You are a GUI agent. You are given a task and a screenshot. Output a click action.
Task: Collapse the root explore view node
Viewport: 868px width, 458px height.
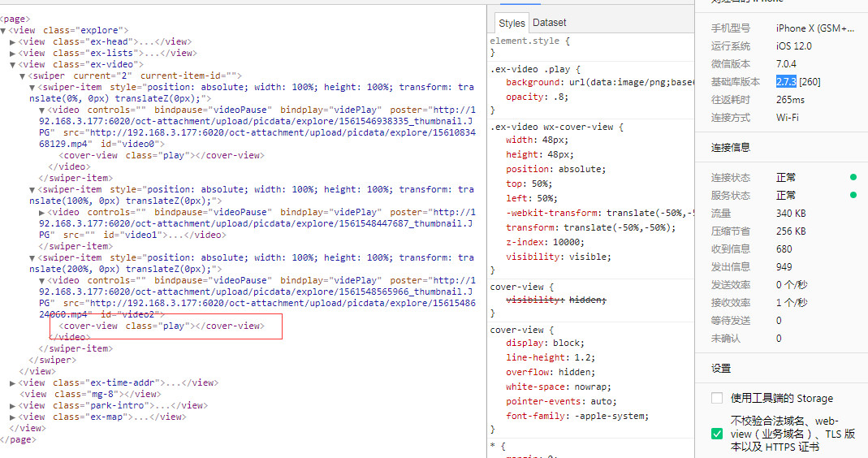(4, 30)
